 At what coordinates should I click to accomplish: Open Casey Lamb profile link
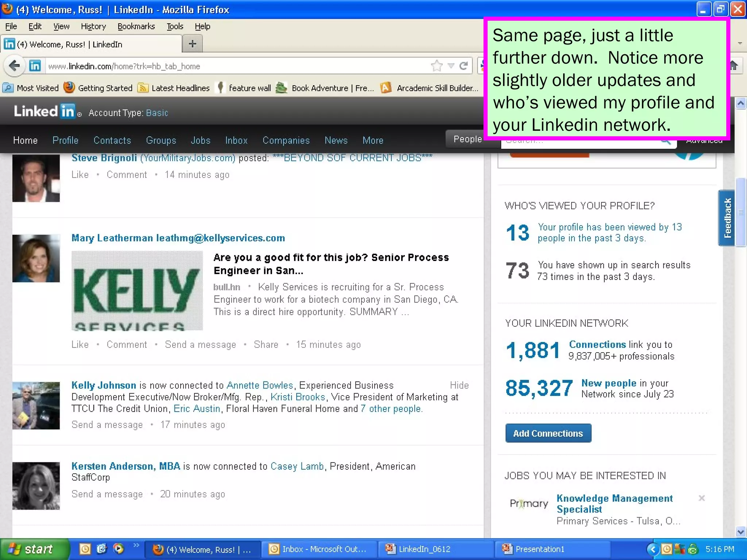297,466
